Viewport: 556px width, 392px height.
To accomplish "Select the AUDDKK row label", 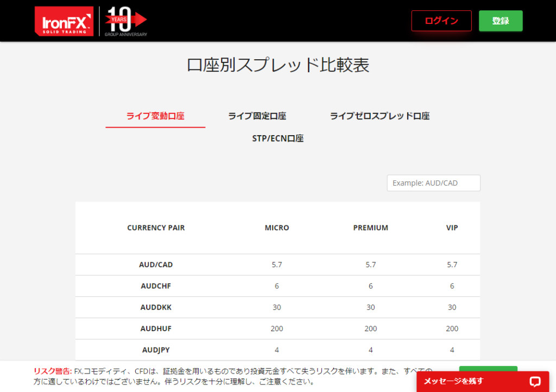I will pyautogui.click(x=156, y=307).
